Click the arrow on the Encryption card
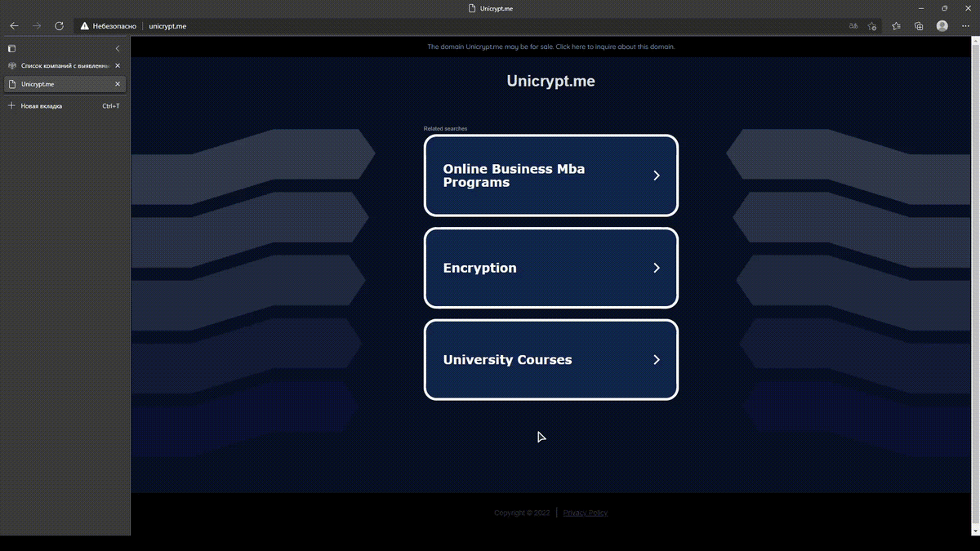Image resolution: width=980 pixels, height=551 pixels. click(x=657, y=268)
